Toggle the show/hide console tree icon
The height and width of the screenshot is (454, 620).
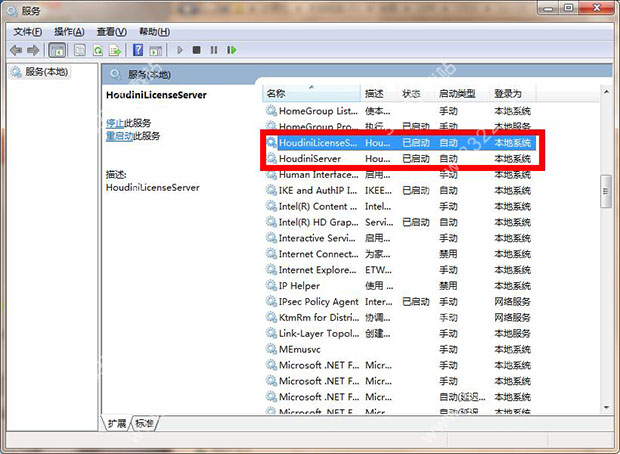[x=57, y=50]
